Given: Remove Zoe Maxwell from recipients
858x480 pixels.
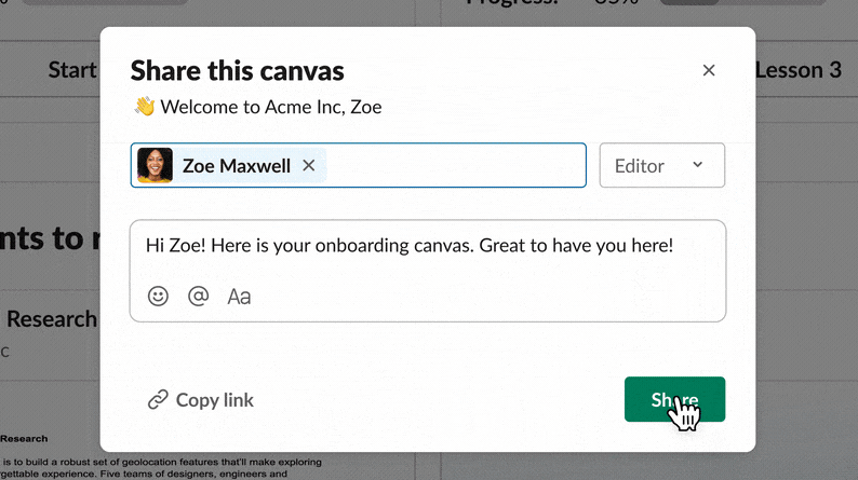Looking at the screenshot, I should 309,166.
